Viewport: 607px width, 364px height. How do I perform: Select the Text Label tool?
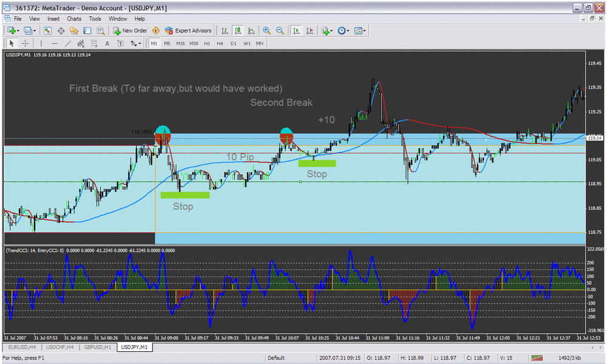coord(120,43)
